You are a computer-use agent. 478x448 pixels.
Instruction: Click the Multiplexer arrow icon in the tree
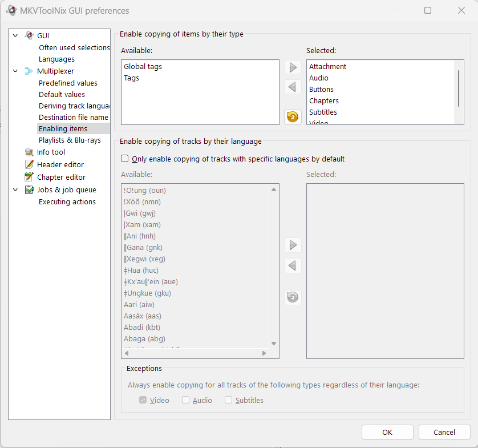tap(29, 71)
